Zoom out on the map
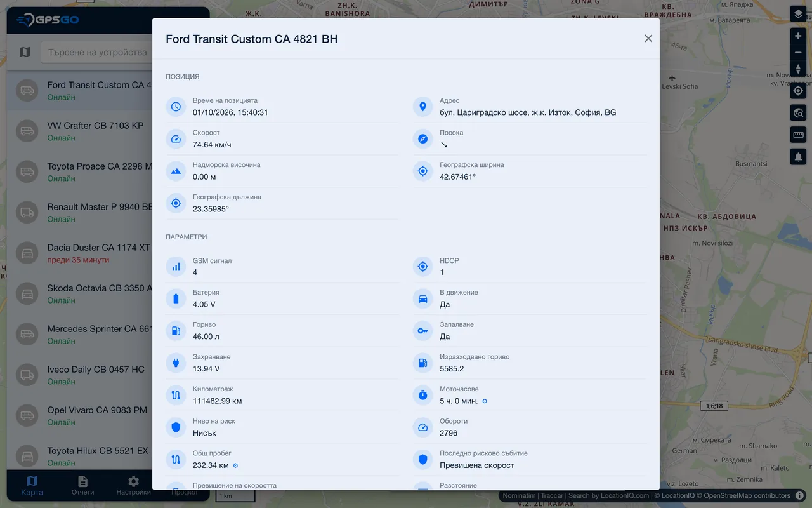Screen dimensions: 812x508 798,53
